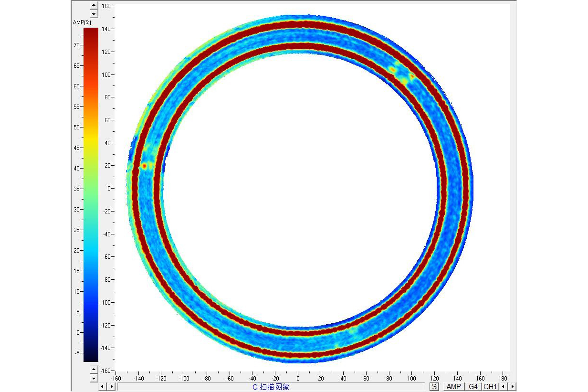
Task: Click the C 扫描图象 title bar
Action: tap(271, 387)
